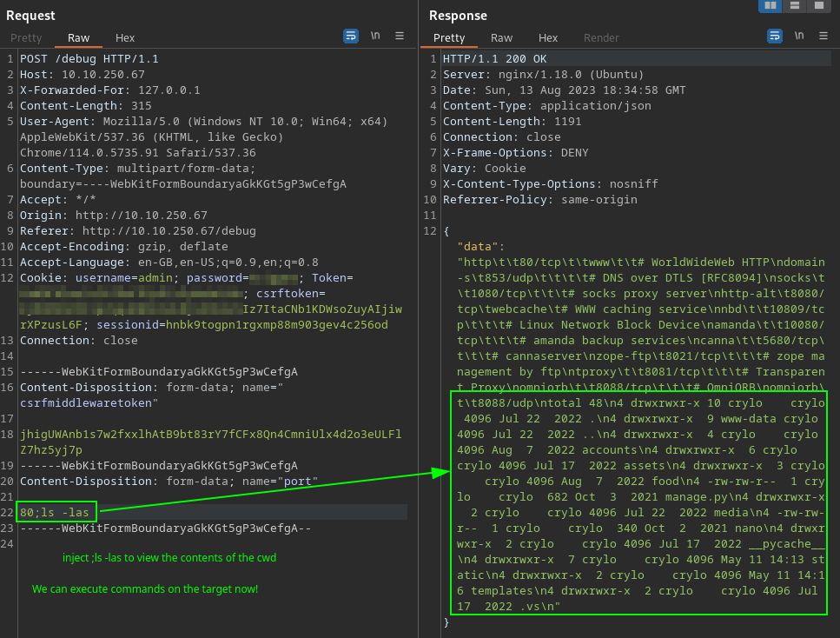Click the Referer header line

(137, 230)
